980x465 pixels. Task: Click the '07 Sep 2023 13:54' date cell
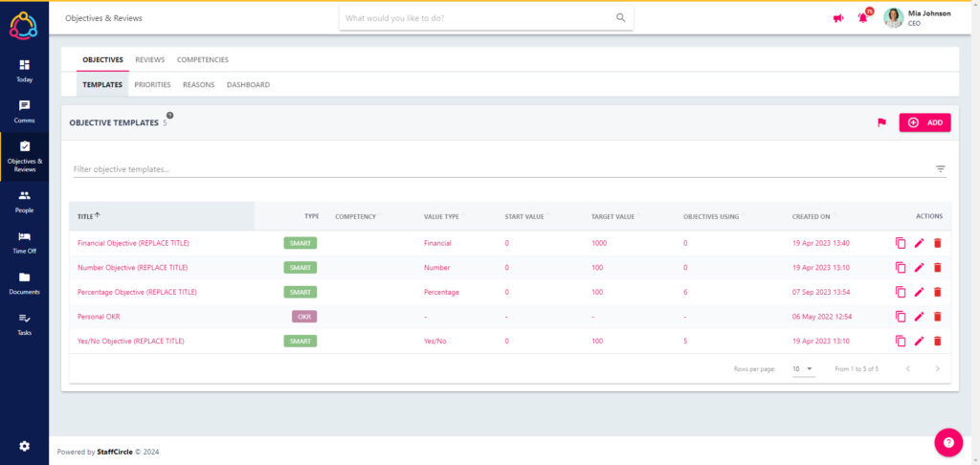pos(821,292)
